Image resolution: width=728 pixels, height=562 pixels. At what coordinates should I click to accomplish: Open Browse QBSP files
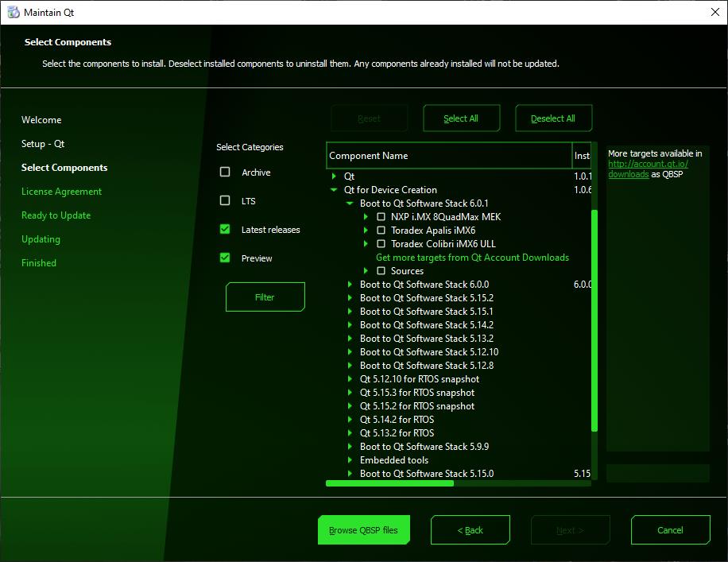coord(363,530)
